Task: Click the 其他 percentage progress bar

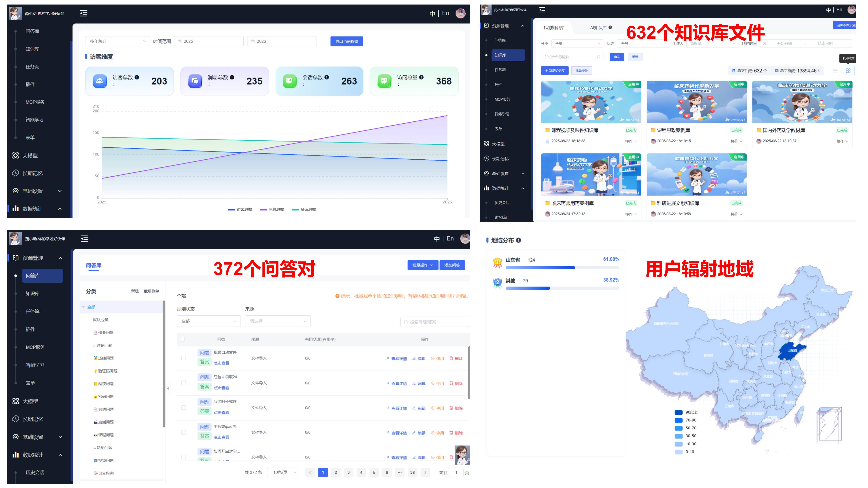Action: point(562,288)
